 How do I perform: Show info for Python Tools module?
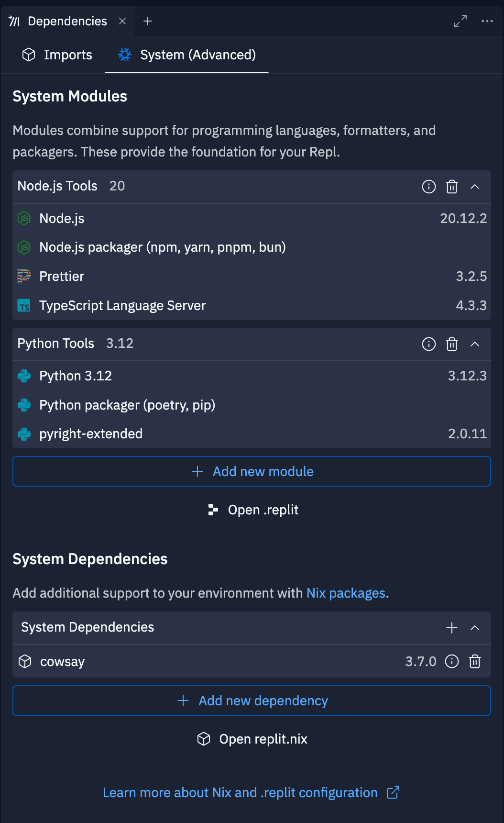coord(428,344)
